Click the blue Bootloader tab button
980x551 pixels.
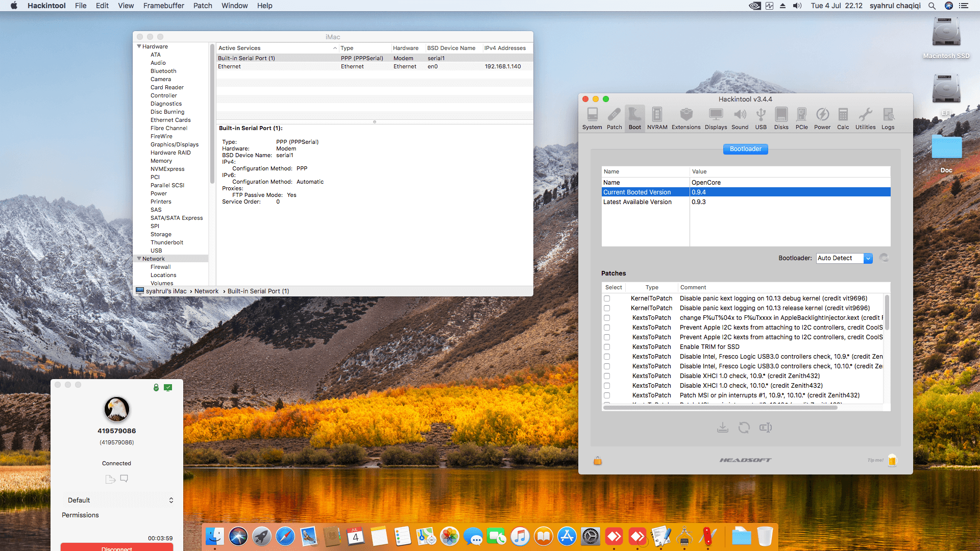tap(745, 149)
